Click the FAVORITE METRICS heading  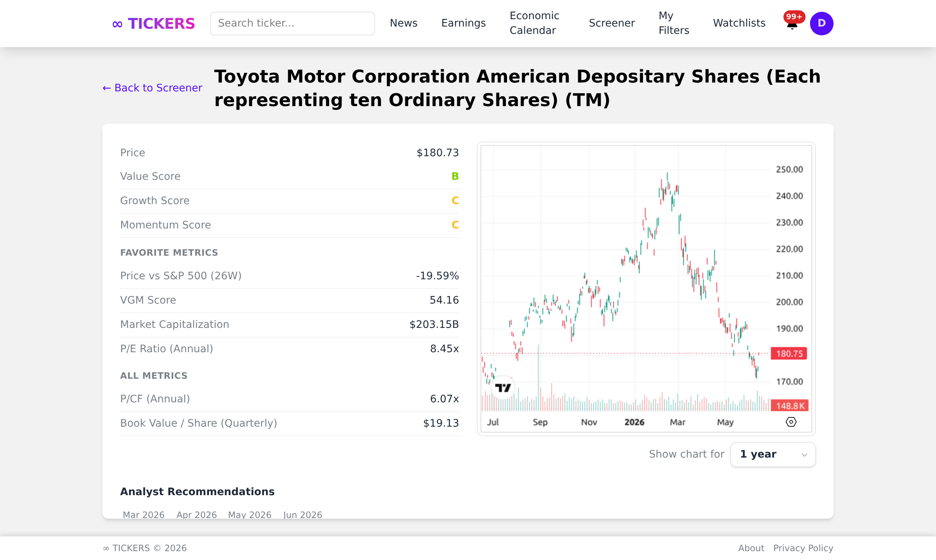169,253
